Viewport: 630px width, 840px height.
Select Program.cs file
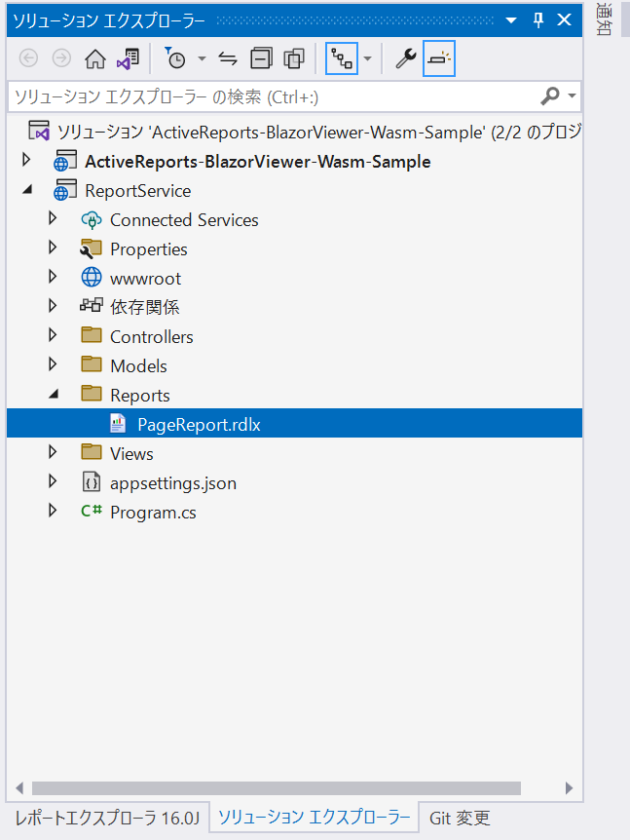[x=153, y=513]
